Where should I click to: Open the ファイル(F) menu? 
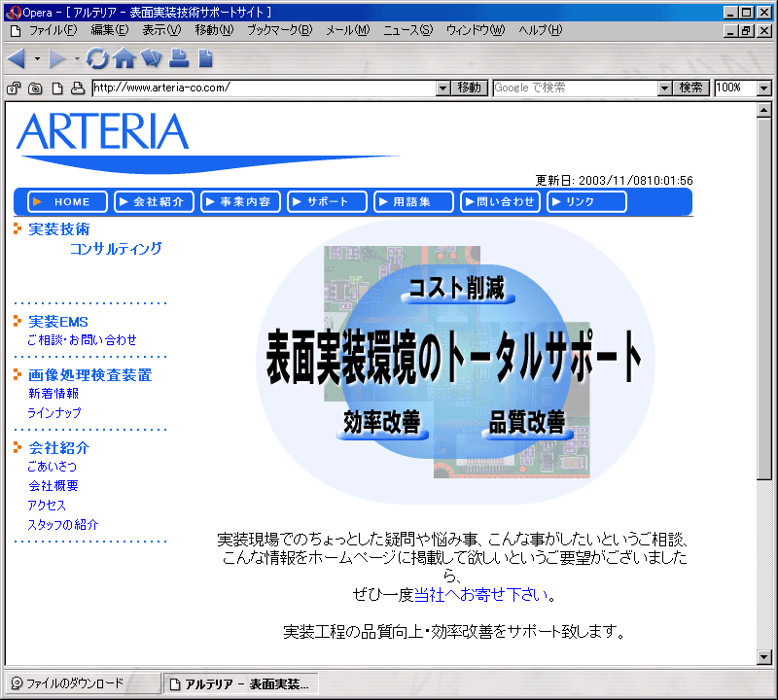53,30
